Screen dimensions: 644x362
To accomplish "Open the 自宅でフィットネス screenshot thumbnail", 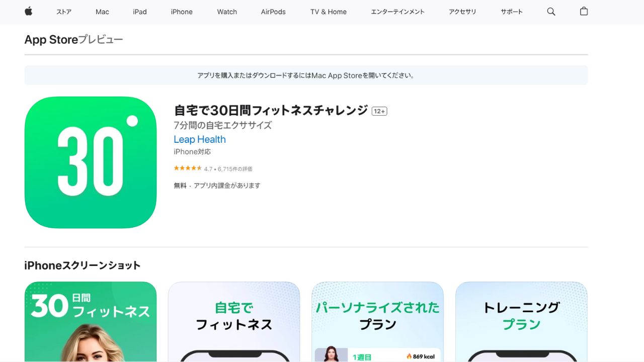I will (234, 322).
